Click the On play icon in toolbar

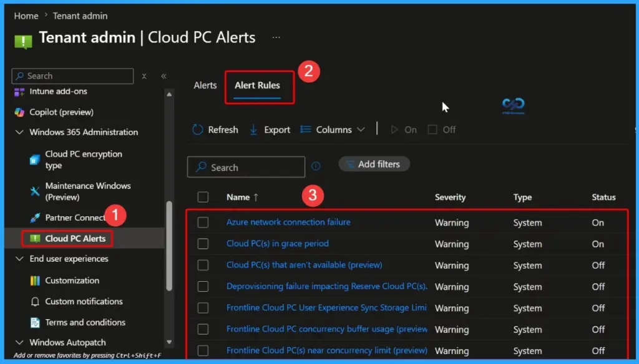pyautogui.click(x=394, y=130)
